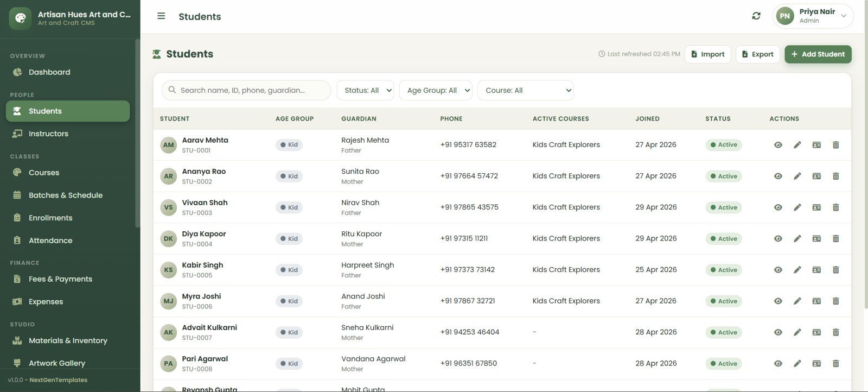Click Add Student button
This screenshot has width=868, height=392.
click(x=818, y=54)
